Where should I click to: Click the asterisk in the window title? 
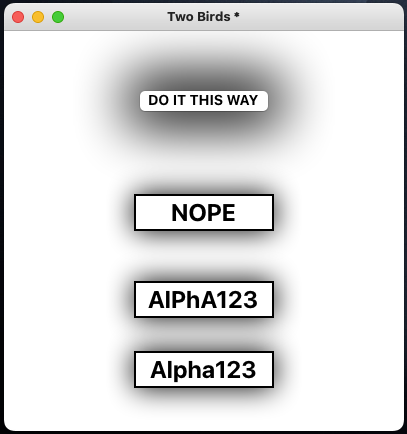pyautogui.click(x=236, y=15)
